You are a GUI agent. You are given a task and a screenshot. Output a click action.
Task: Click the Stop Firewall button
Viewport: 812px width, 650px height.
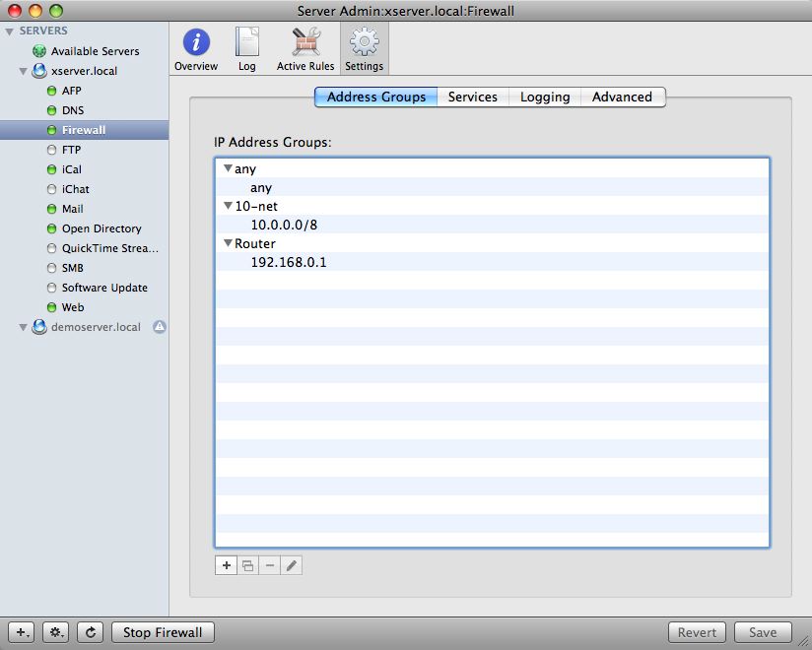click(x=163, y=632)
